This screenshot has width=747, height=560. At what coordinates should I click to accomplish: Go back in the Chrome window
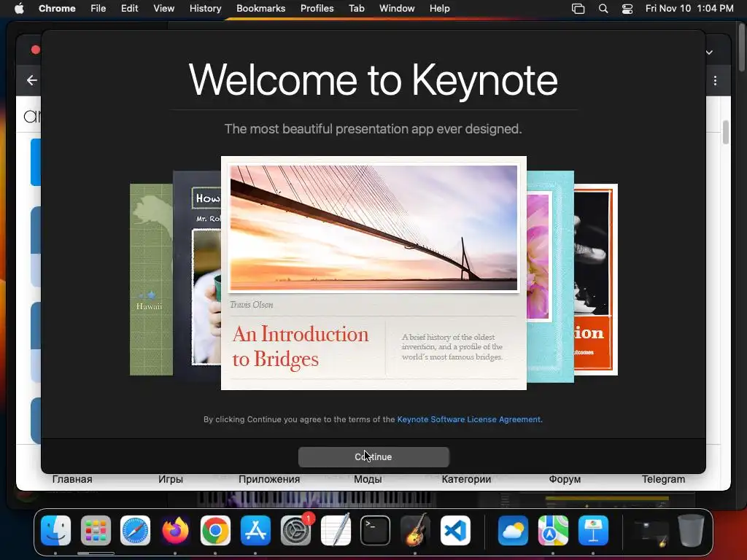[32, 80]
